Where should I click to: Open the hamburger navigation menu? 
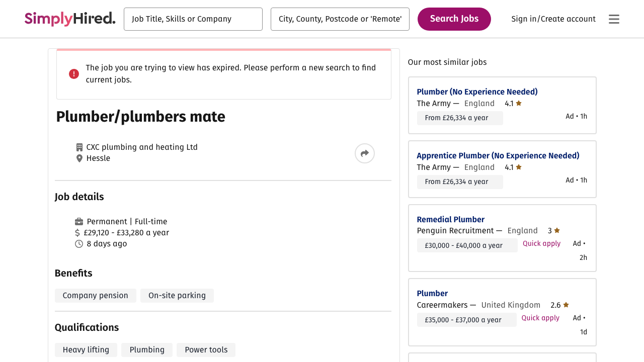(614, 19)
